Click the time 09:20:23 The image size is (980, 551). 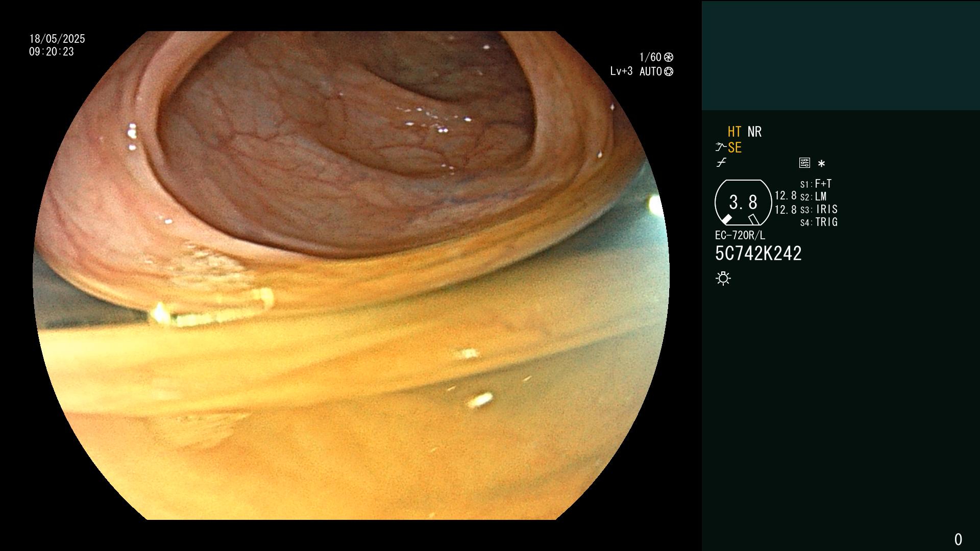coord(52,52)
